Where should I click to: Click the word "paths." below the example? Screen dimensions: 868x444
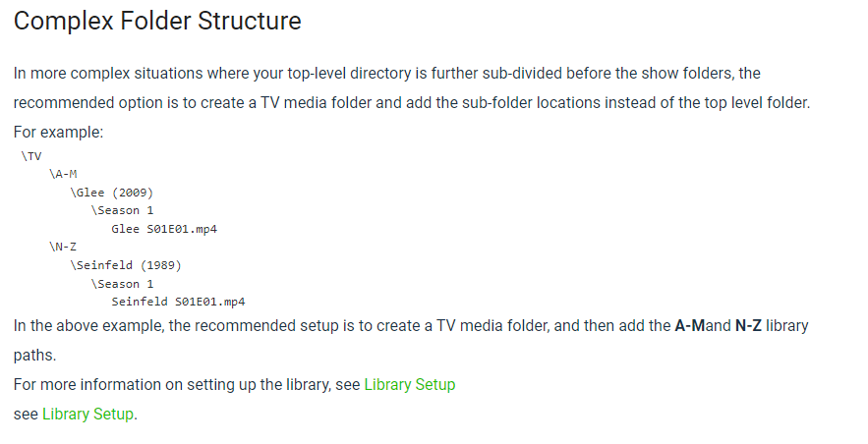[35, 355]
